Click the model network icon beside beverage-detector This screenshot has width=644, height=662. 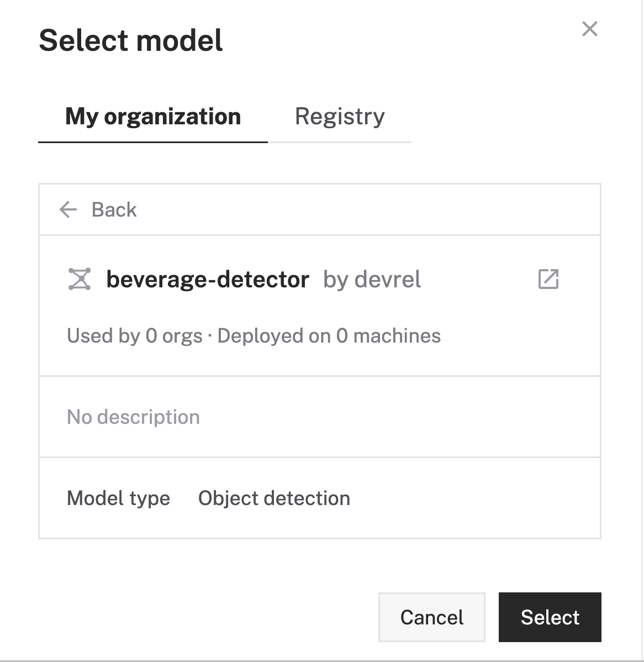(x=80, y=279)
